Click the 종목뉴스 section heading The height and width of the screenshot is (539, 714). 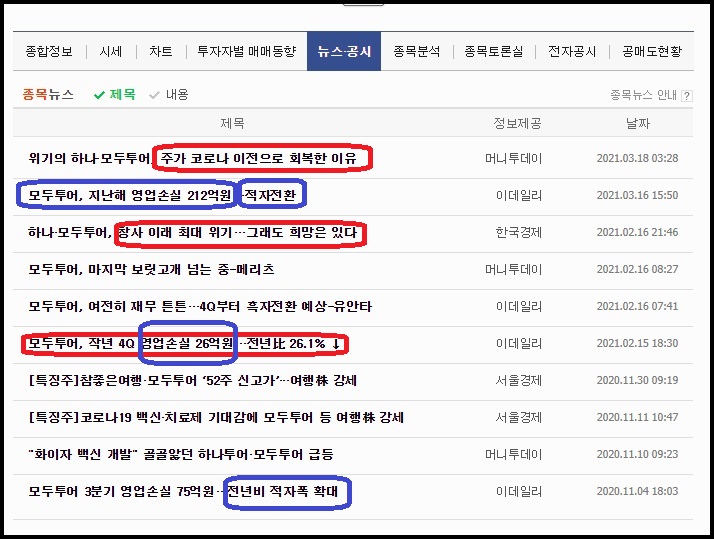coord(48,95)
